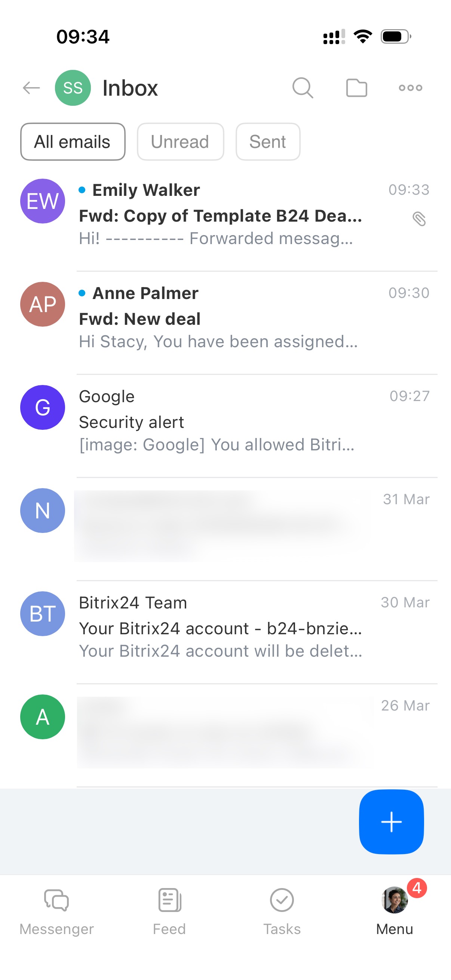Show Sent emails filter
Image resolution: width=451 pixels, height=980 pixels.
pyautogui.click(x=267, y=142)
